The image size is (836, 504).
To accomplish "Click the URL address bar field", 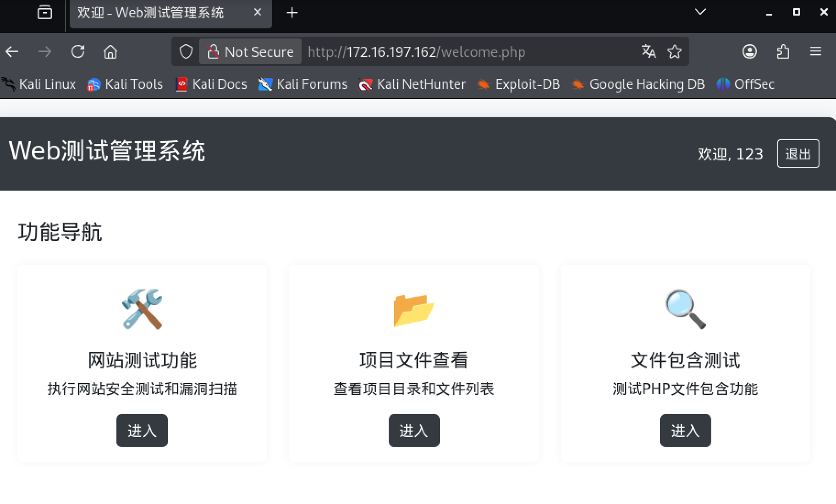I will [x=467, y=52].
